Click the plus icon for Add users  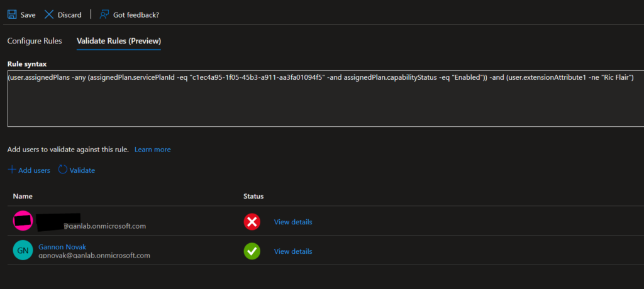[x=12, y=170]
